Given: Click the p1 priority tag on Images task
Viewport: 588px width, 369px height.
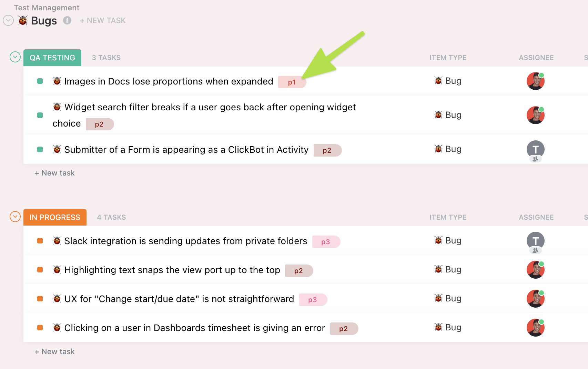Looking at the screenshot, I should [x=292, y=82].
